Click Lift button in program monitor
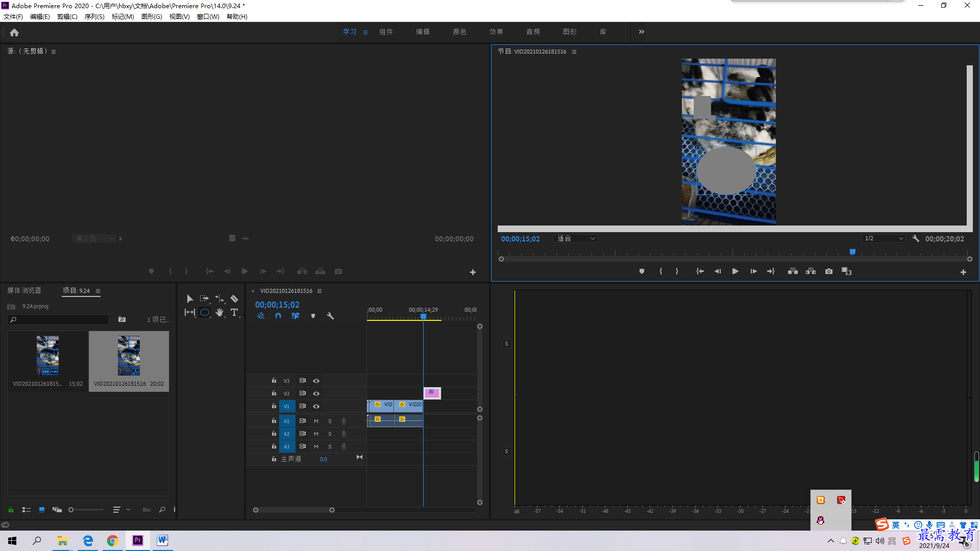The image size is (980, 551). [x=793, y=271]
